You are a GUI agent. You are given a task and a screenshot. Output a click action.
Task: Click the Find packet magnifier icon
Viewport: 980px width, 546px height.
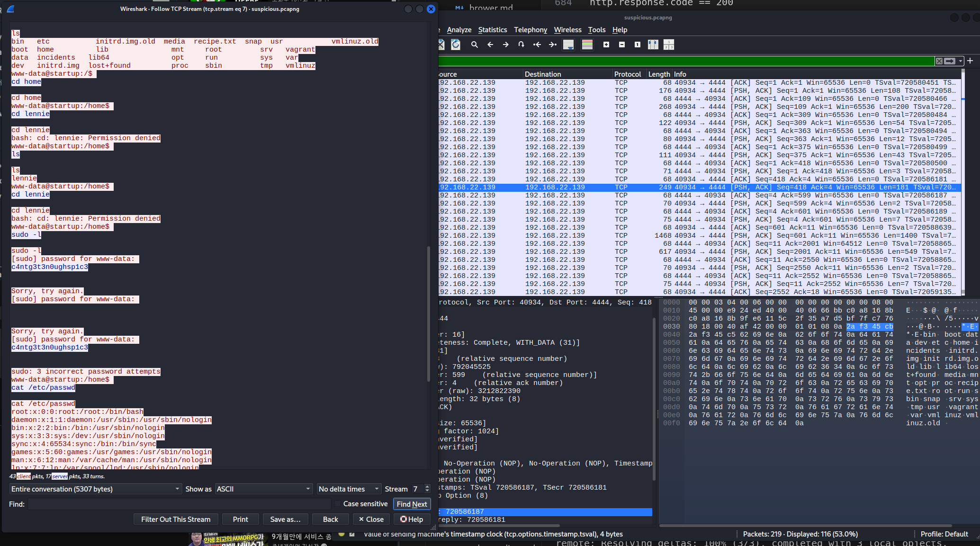pyautogui.click(x=474, y=45)
